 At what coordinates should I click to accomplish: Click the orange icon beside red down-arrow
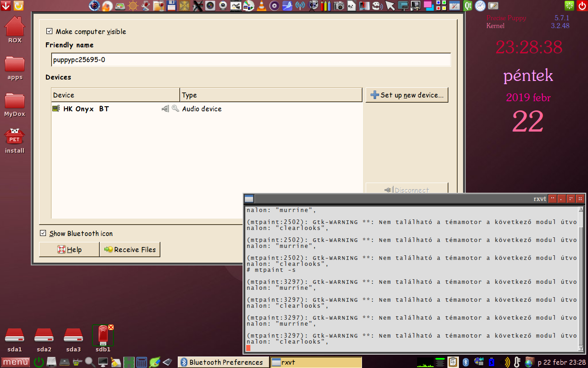click(18, 6)
